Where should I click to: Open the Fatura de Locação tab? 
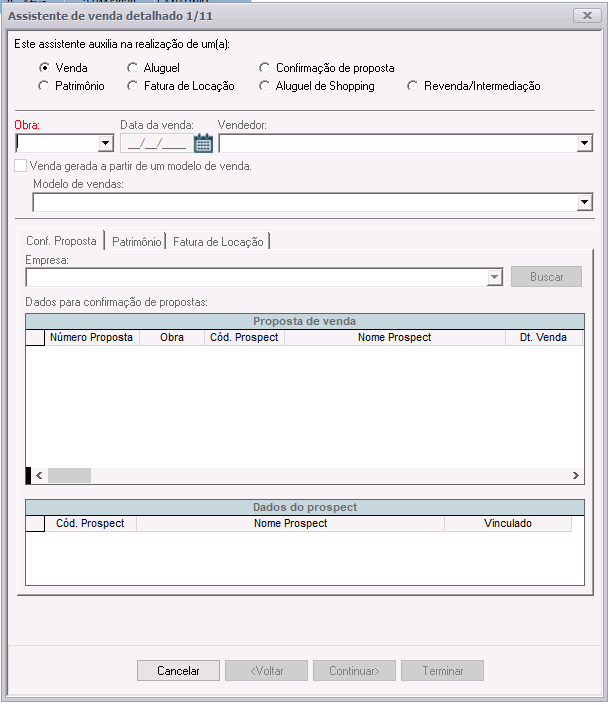pyautogui.click(x=218, y=242)
